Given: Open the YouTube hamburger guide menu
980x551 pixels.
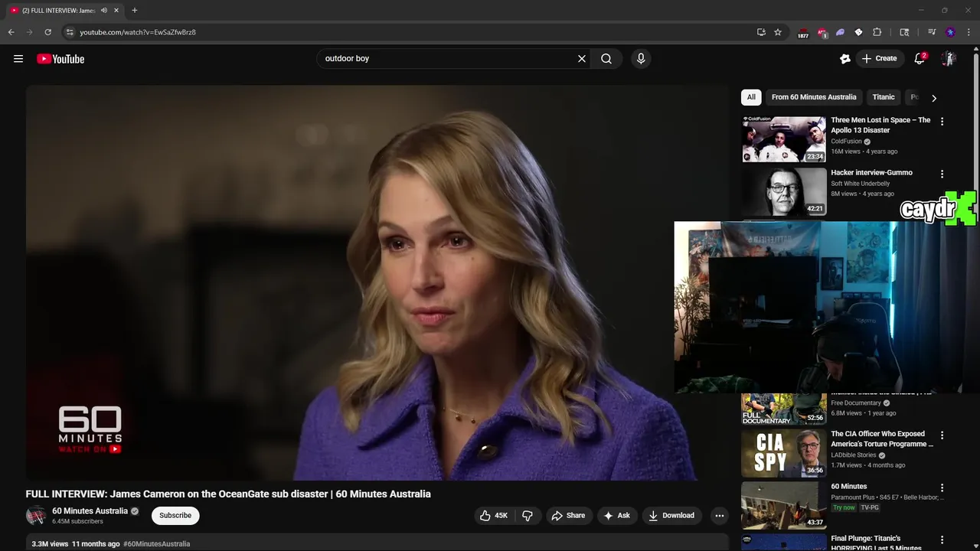Looking at the screenshot, I should point(18,59).
